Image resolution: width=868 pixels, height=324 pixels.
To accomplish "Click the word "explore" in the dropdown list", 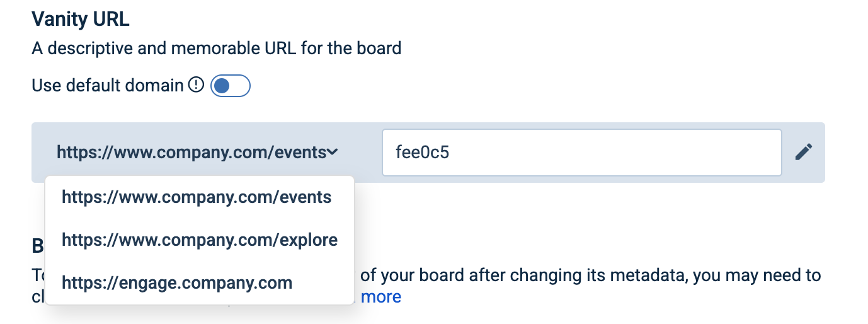I will pyautogui.click(x=307, y=240).
